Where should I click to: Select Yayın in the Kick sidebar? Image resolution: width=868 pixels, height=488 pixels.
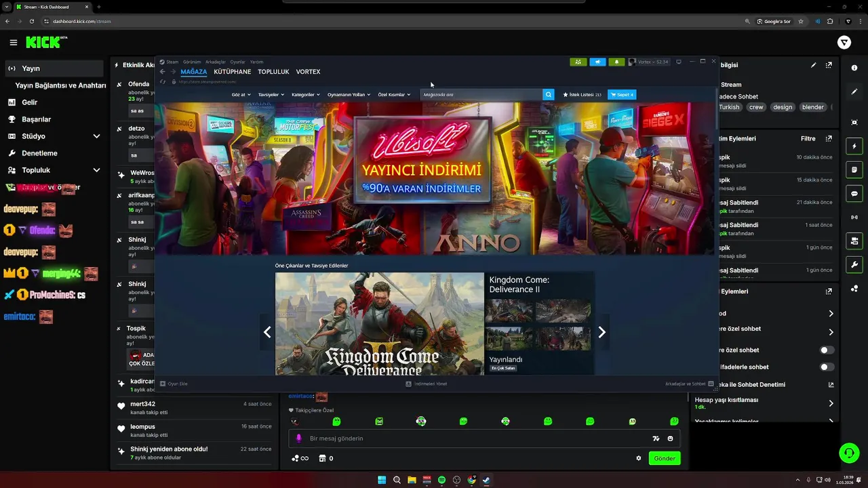pos(54,68)
